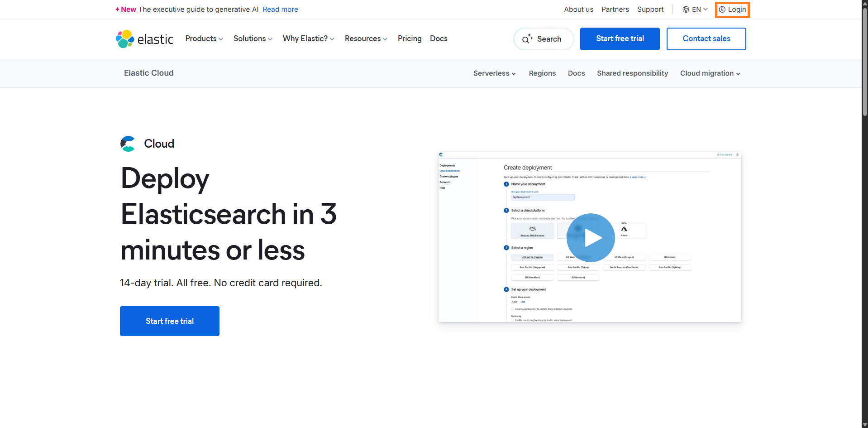Click the globe language icon

(x=686, y=10)
